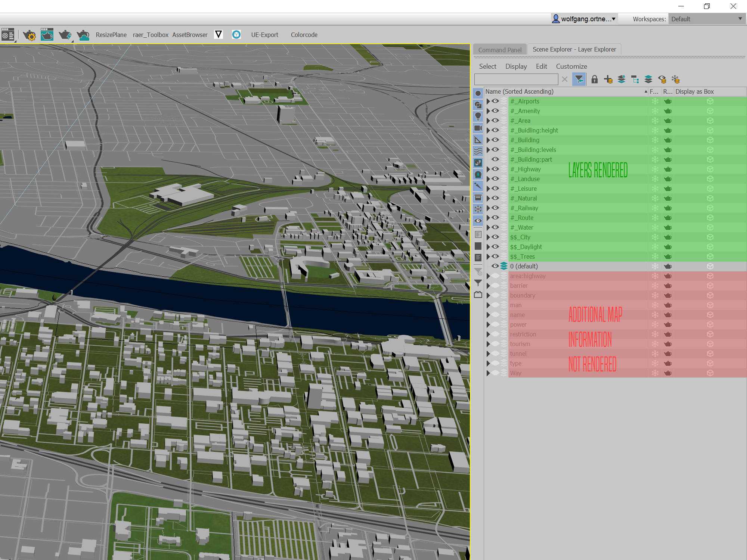The image size is (747, 560).
Task: Toggle display lights bulb filter icon
Action: pos(478,116)
